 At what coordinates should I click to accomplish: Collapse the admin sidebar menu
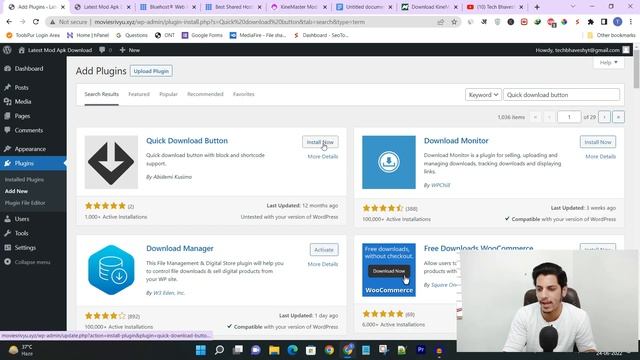(32, 262)
